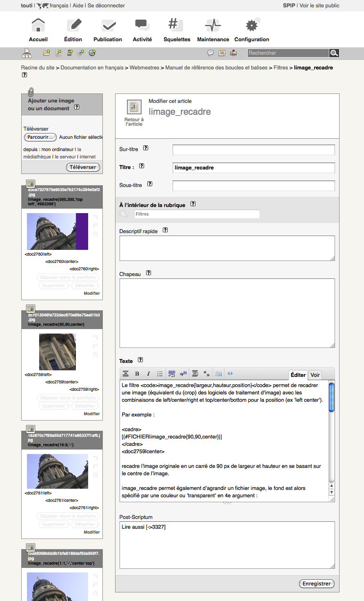
Task: Insert a bulleted list in the text editor
Action: [160, 374]
